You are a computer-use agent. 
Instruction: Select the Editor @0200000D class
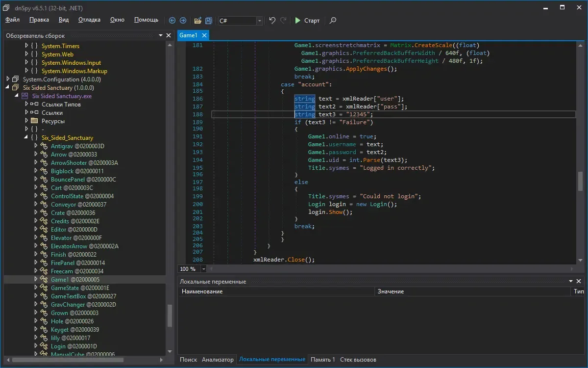74,230
